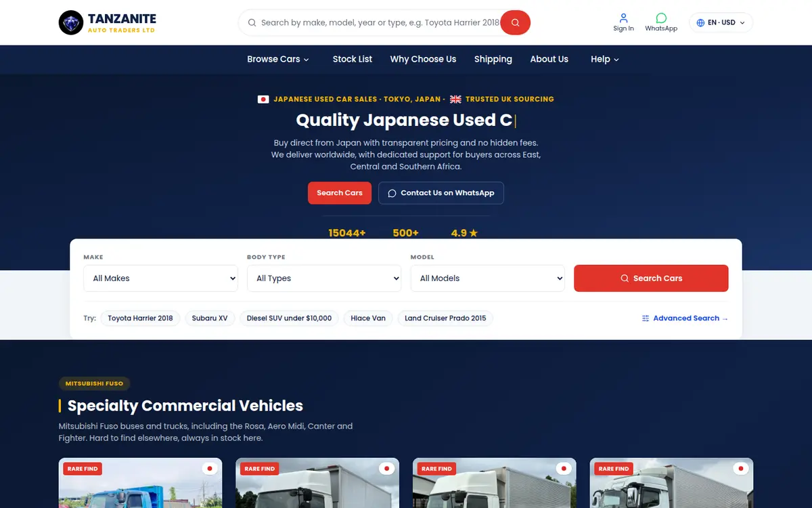
Task: Select the Toyota Harrier 2018 suggestion
Action: [x=140, y=318]
